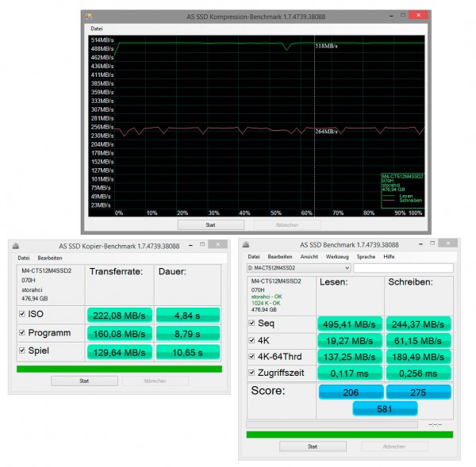The width and height of the screenshot is (476, 467).
Task: Click the access time 0,117 ms
Action: point(349,373)
